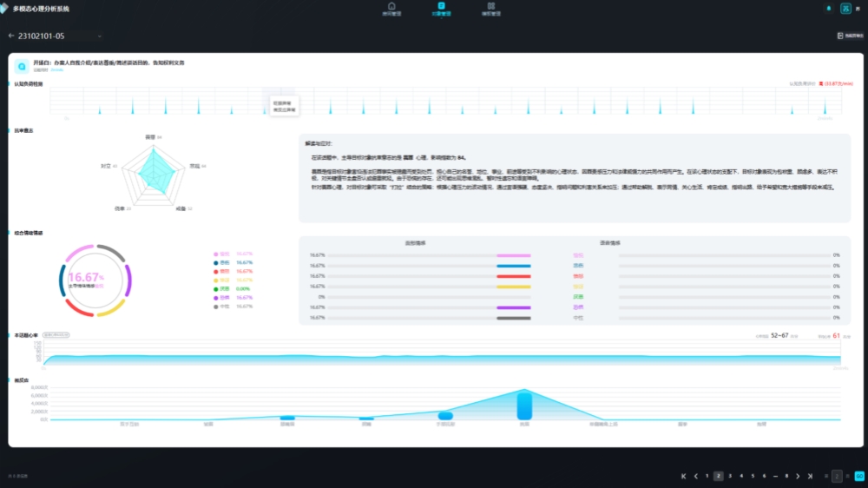Jump to the last page
The image size is (868, 488).
810,477
